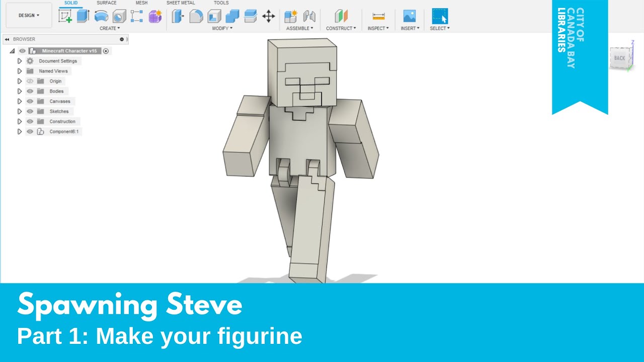This screenshot has width=644, height=362.
Task: Click the Component6:1 component icon
Action: click(40, 131)
